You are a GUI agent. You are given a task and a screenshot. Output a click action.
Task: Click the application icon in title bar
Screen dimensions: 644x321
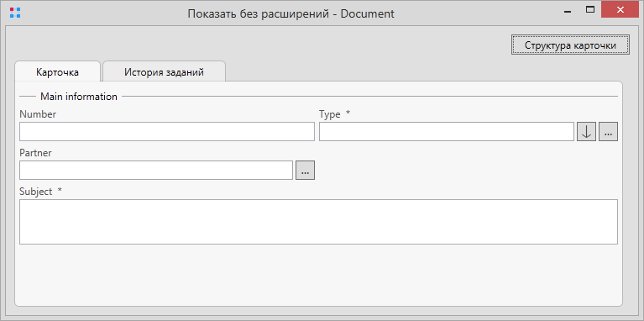[15, 13]
